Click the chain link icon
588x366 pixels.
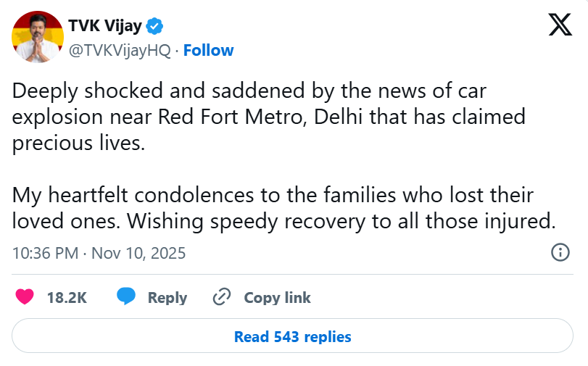click(221, 297)
